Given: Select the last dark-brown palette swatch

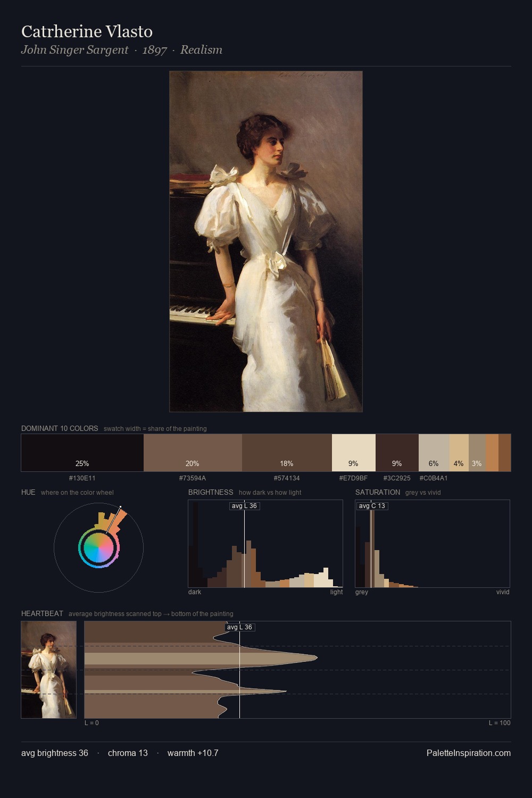Looking at the screenshot, I should coord(504,453).
